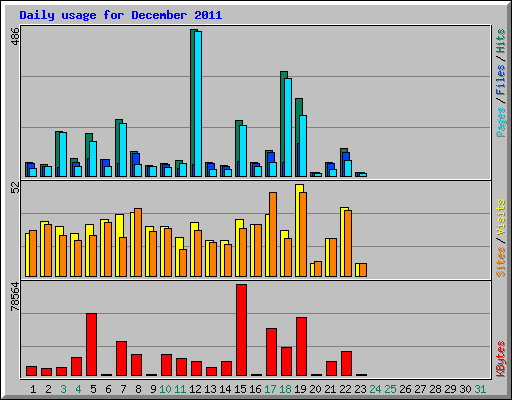
Task: Select the tallest red KBytes bar, day 15
Action: [x=241, y=330]
